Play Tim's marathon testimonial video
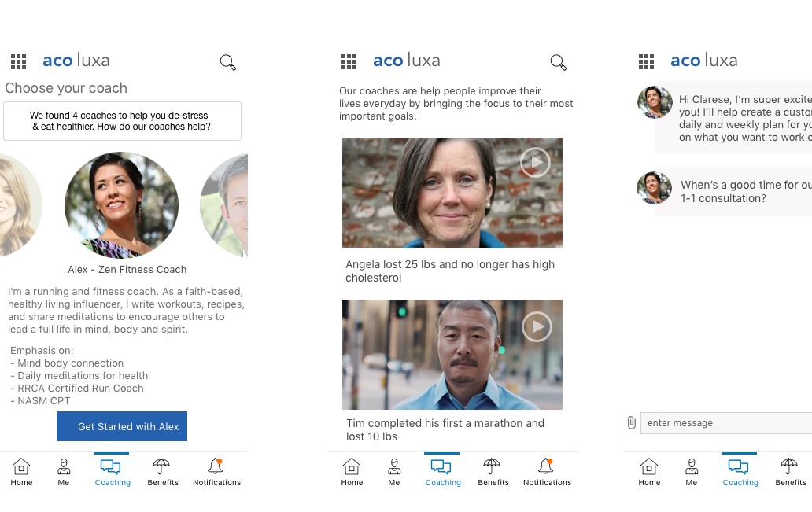 click(x=537, y=326)
